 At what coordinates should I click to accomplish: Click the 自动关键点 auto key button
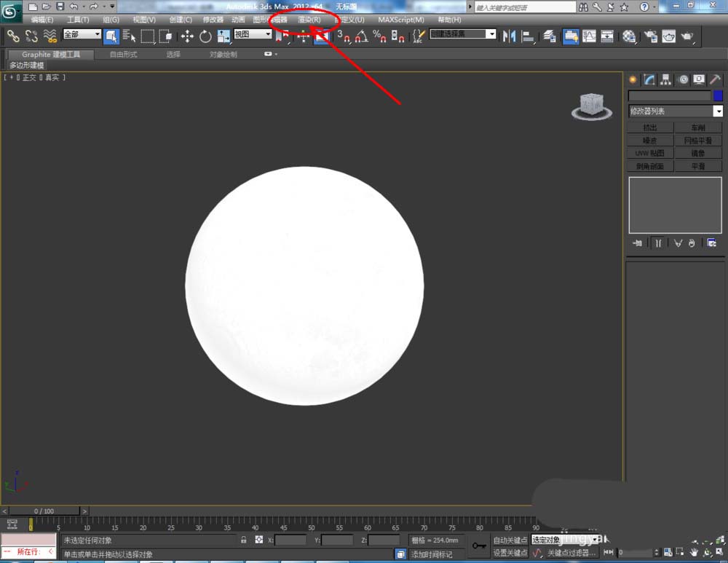tap(510, 540)
